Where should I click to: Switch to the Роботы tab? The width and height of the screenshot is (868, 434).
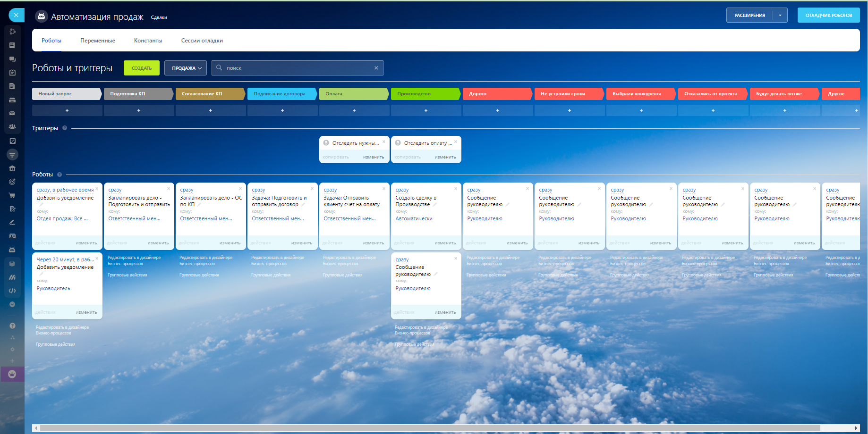pos(51,41)
